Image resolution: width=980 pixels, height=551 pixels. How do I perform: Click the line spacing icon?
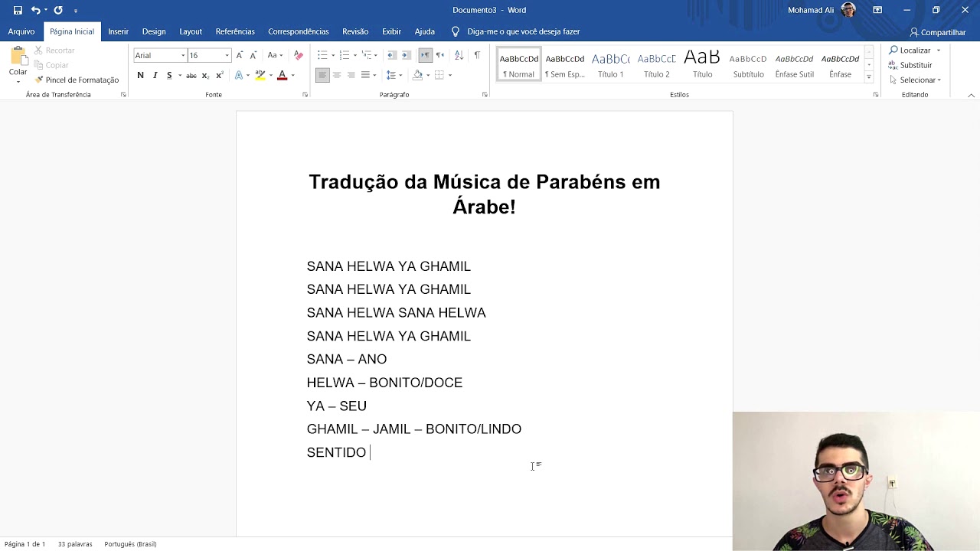(390, 75)
